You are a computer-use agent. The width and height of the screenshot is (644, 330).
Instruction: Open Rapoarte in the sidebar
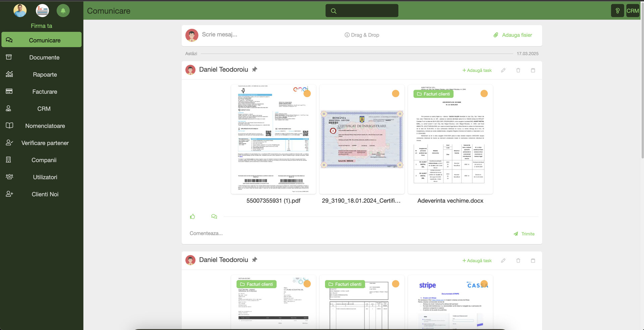(41, 74)
